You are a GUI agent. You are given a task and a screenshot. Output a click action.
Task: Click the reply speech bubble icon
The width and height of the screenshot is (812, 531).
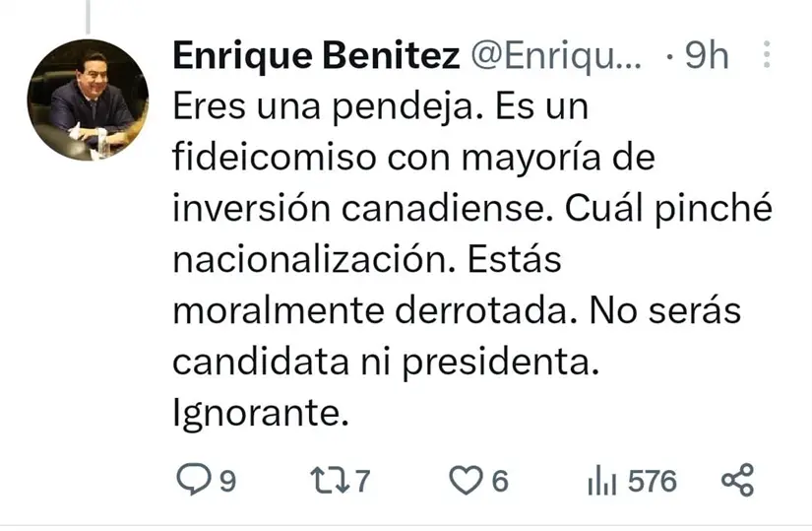[191, 481]
